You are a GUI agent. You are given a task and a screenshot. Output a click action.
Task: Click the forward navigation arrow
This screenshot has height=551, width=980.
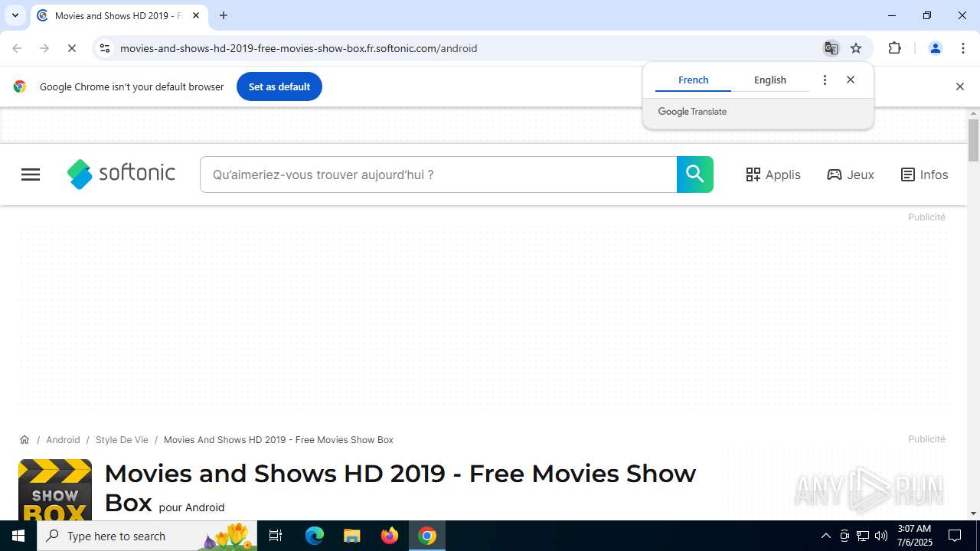point(44,48)
